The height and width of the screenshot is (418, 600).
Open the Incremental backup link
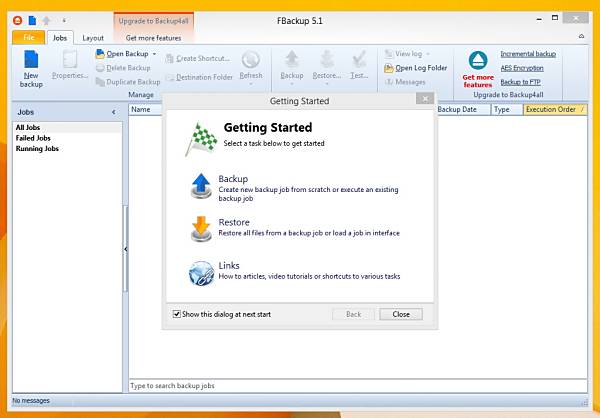coord(528,54)
